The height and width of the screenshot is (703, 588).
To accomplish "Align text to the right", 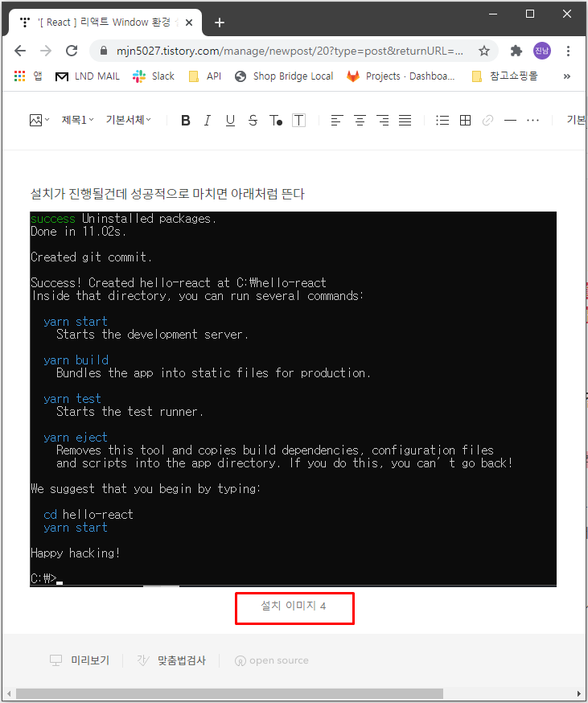I will click(x=383, y=120).
